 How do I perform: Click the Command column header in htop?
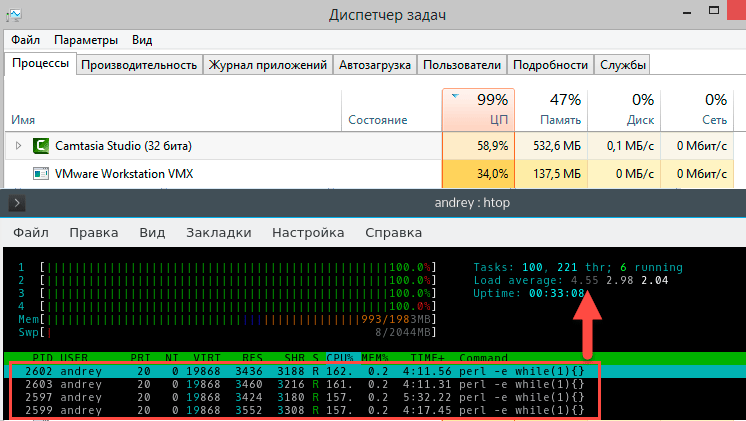(483, 358)
